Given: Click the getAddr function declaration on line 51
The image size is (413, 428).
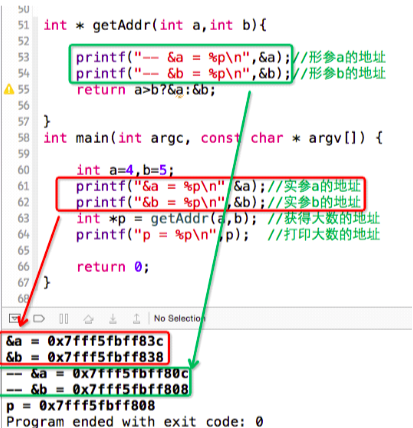Looking at the screenshot, I should (x=155, y=25).
